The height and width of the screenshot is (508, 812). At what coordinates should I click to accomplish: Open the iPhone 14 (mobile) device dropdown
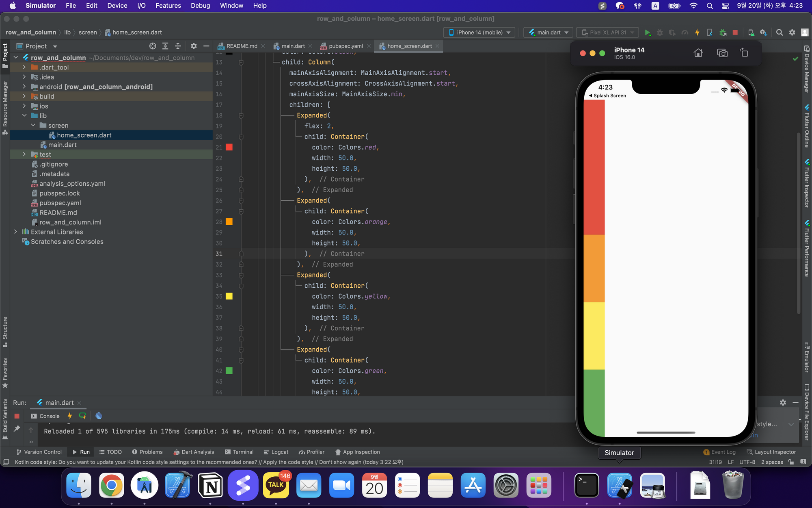click(x=479, y=33)
